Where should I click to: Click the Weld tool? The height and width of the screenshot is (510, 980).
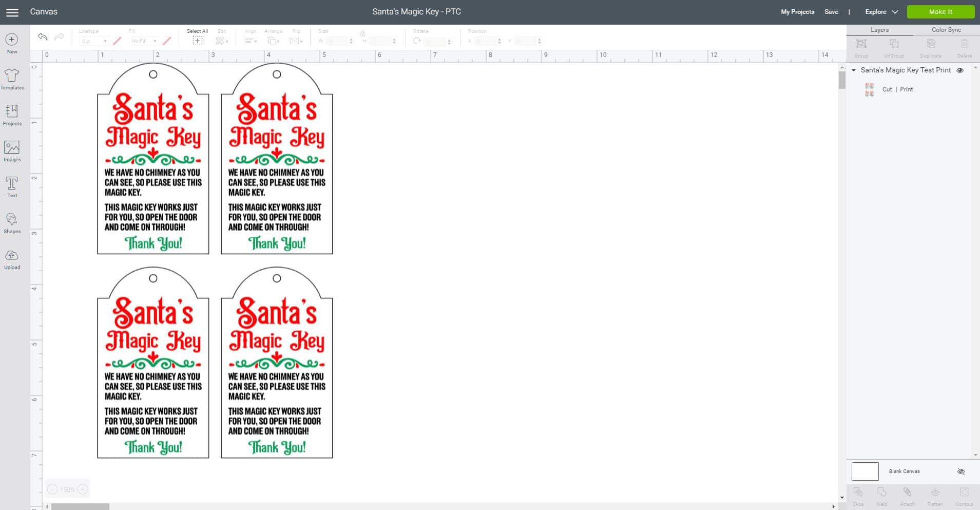(881, 496)
